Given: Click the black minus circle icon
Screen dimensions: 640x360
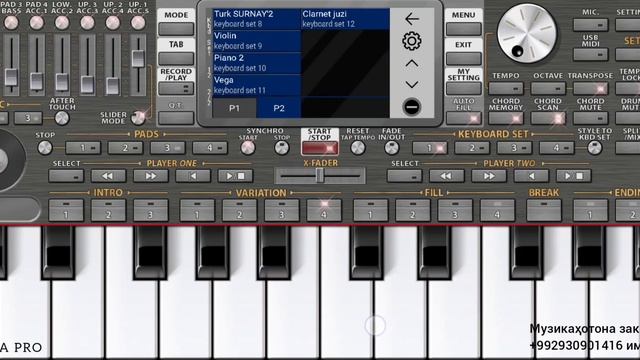Looking at the screenshot, I should coord(412,107).
